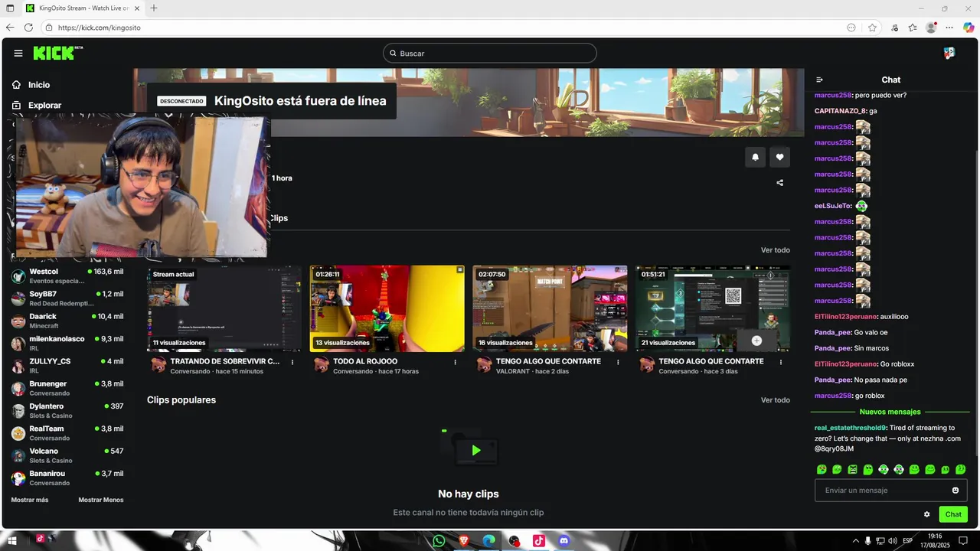The width and height of the screenshot is (980, 551).
Task: Open milenkanolasco channel
Action: click(x=67, y=343)
